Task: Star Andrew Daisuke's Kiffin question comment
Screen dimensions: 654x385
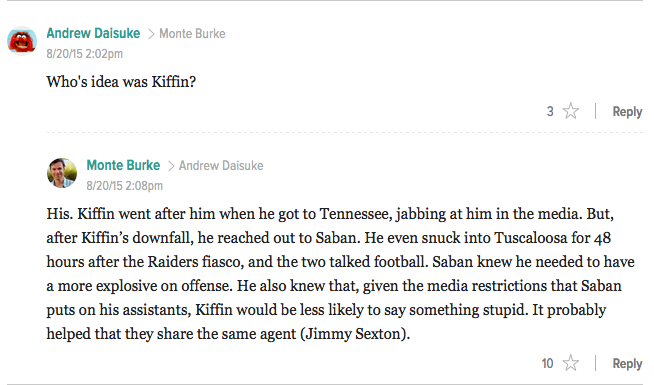Action: pyautogui.click(x=571, y=111)
